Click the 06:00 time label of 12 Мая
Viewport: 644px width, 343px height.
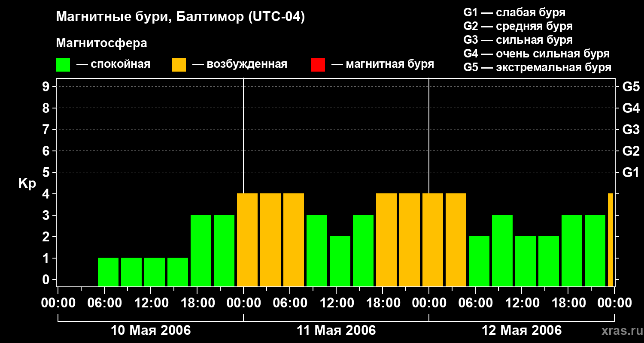[475, 303]
